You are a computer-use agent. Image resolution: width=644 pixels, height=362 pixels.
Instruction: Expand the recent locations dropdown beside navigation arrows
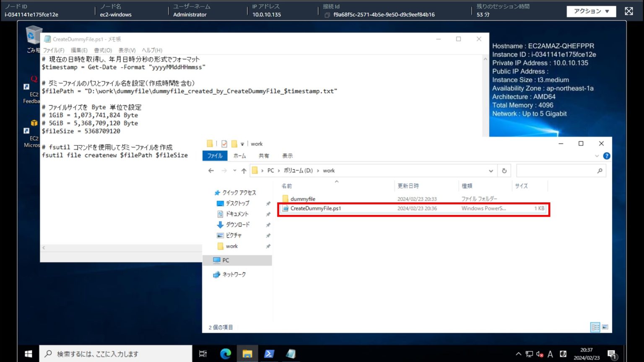[x=234, y=171]
